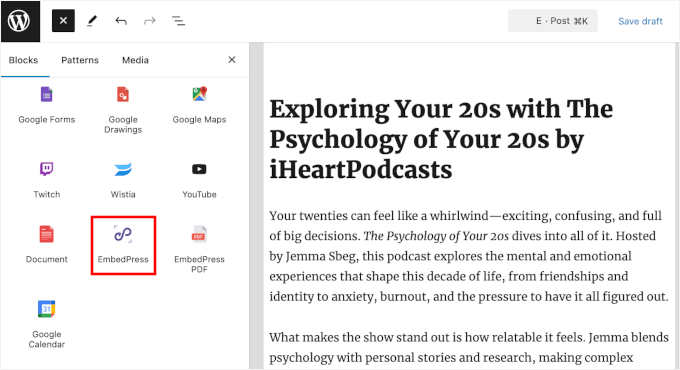Add a YouTube embed block
The width and height of the screenshot is (680, 370).
(199, 180)
